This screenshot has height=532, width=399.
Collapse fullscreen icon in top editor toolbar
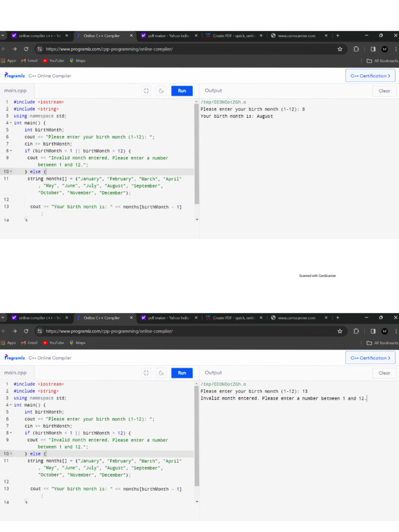pos(146,91)
